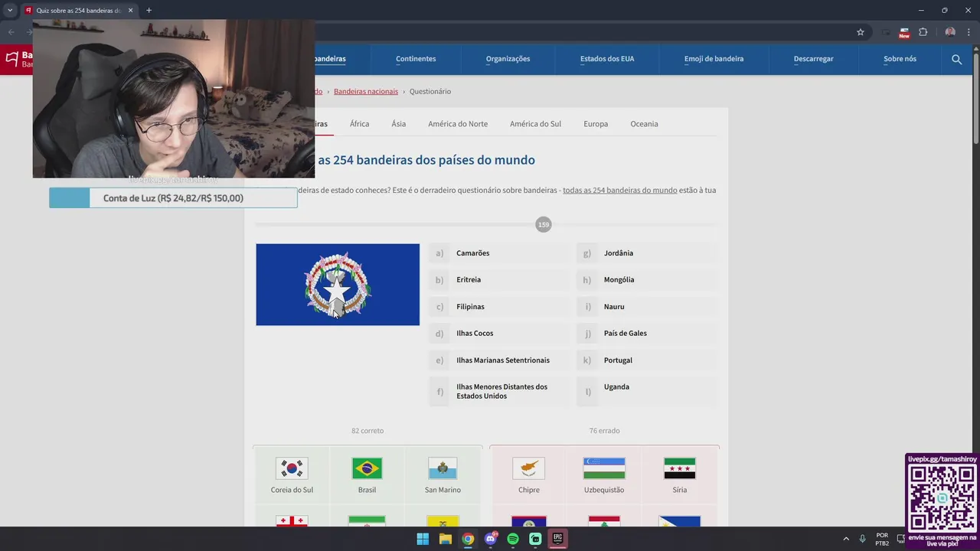Close the Quiz sobre as 254 bandeiras tab
The image size is (980, 551).
130,10
